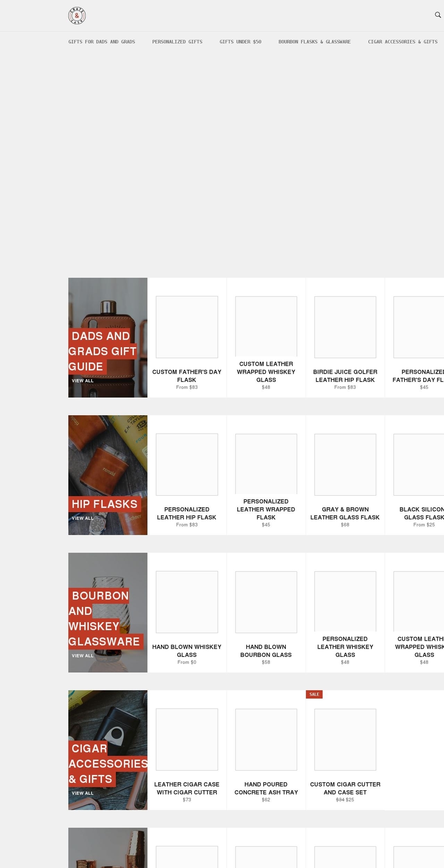Open Custom Cigar Cutter and Case Set

pos(345,788)
